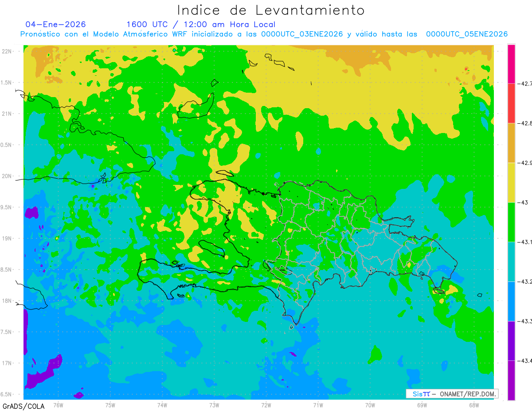Click the 72W longitude axis label
This screenshot has height=411, width=532.
click(x=266, y=405)
